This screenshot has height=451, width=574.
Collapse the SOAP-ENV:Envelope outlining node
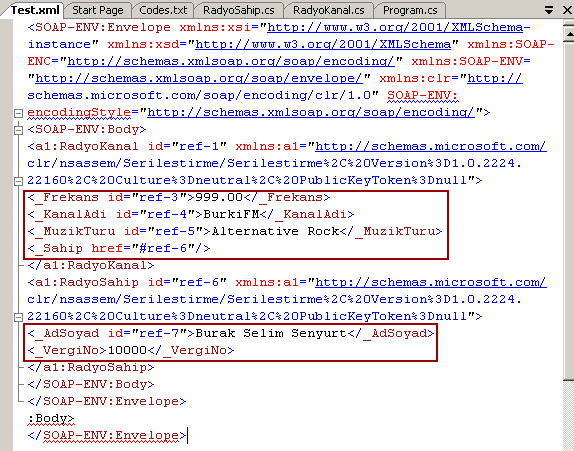(18, 113)
